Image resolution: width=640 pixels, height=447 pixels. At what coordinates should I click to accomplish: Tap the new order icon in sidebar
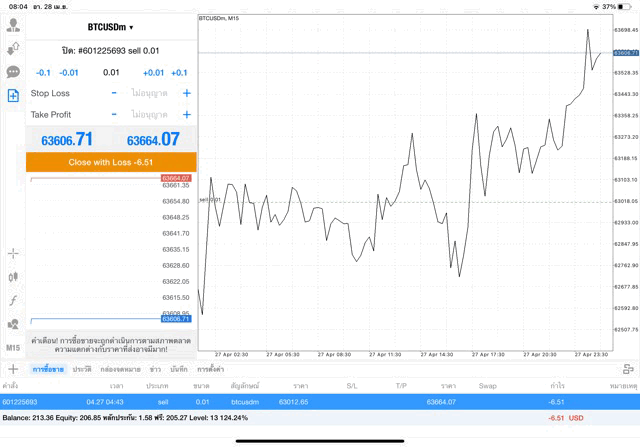pos(13,96)
